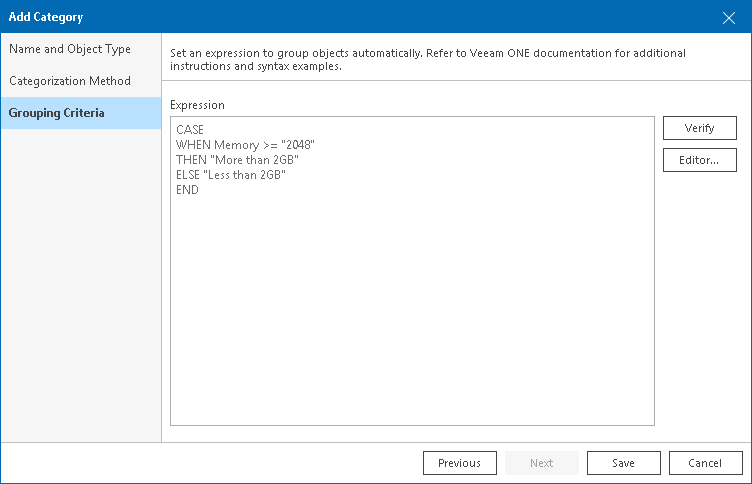Select the Name and Object Type step
This screenshot has width=752, height=484.
point(81,49)
